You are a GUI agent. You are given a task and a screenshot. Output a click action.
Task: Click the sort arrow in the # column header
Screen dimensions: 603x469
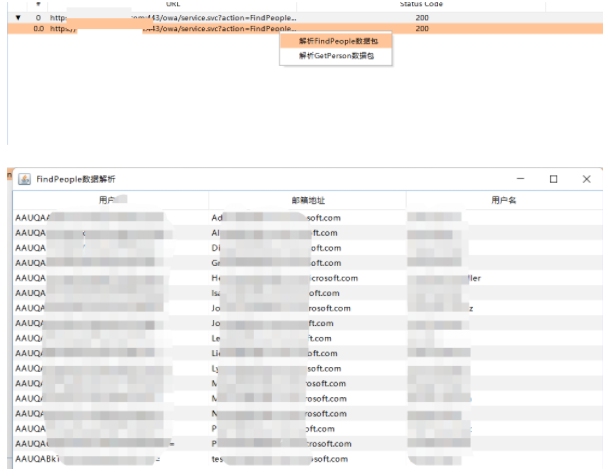(x=39, y=5)
